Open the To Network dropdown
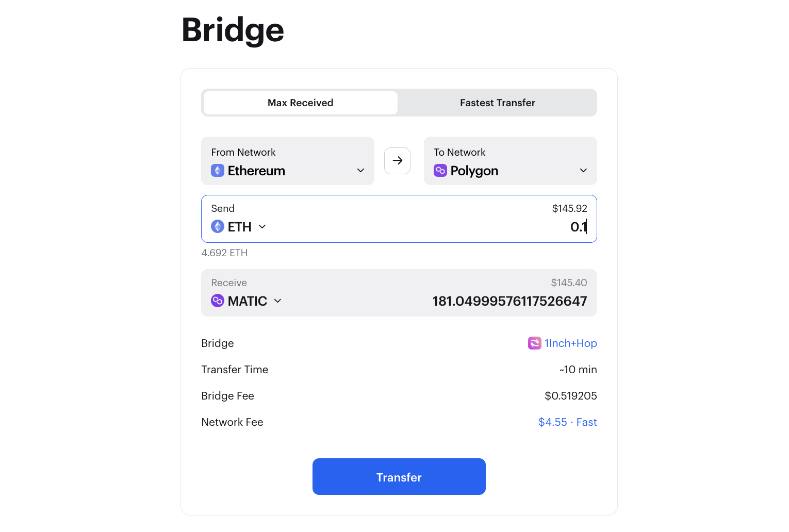 point(583,170)
